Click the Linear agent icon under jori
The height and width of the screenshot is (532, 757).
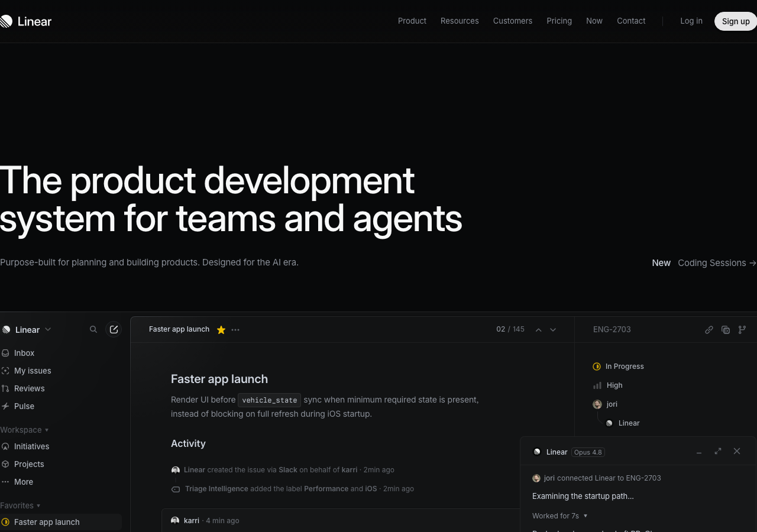[x=609, y=423]
